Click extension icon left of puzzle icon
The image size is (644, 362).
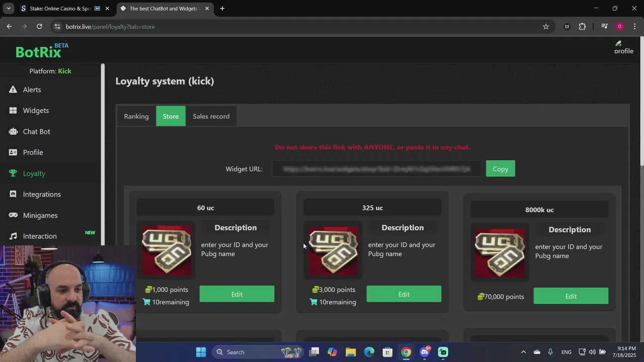[567, 27]
